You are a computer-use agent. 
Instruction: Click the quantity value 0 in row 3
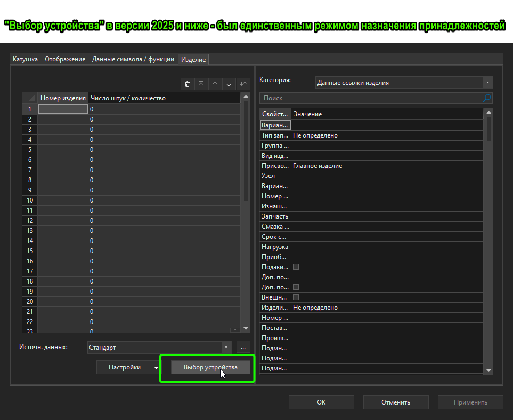[x=164, y=130]
